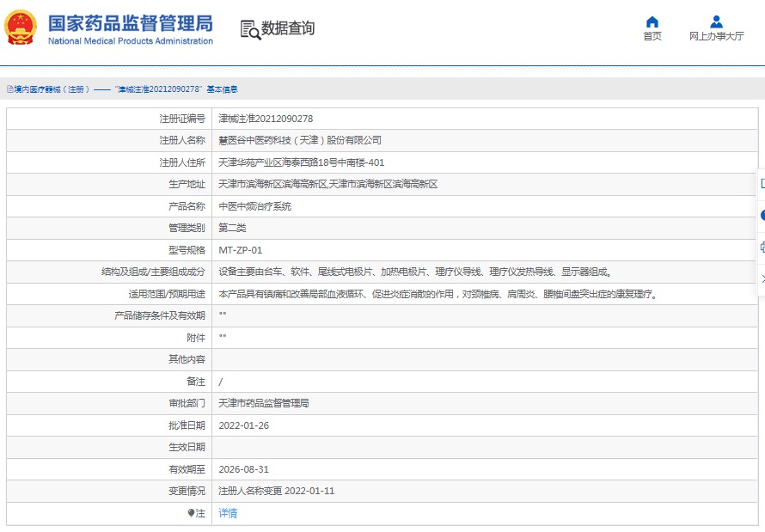
Task: Click the 首页 home icon
Action: pos(652,22)
